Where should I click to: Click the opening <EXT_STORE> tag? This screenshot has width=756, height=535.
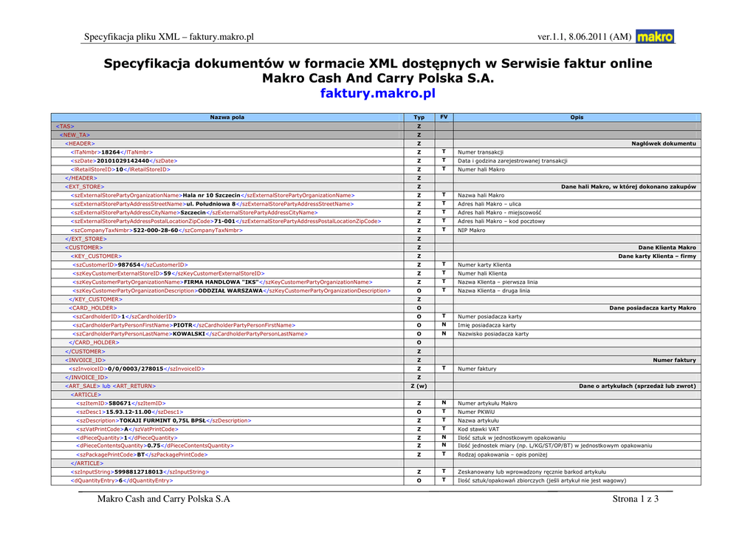pyautogui.click(x=85, y=187)
